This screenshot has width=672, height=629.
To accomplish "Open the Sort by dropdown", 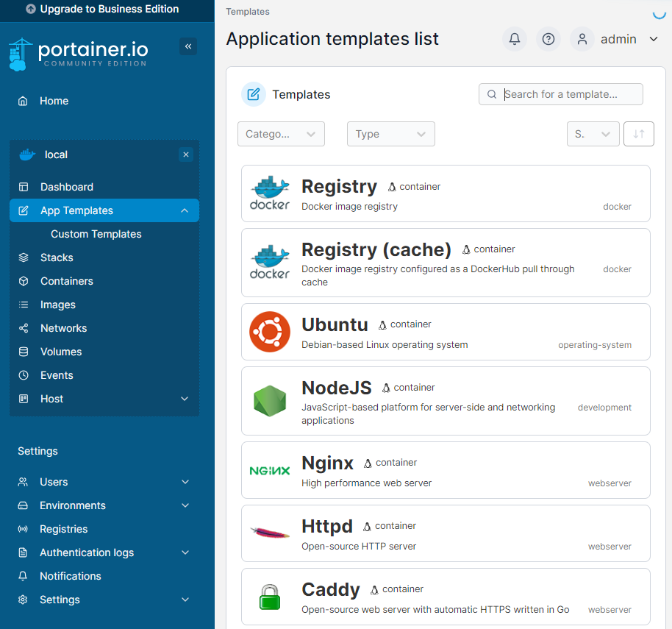I will coord(593,134).
